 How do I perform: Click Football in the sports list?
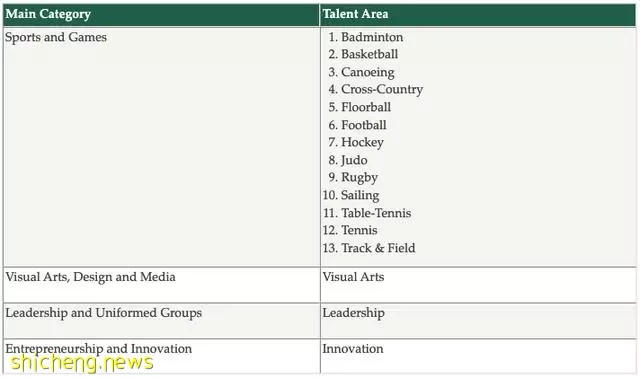[364, 125]
